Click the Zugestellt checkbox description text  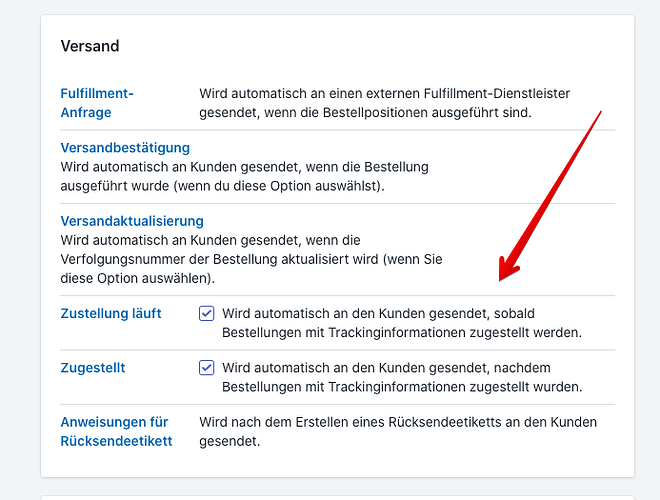pyautogui.click(x=400, y=377)
